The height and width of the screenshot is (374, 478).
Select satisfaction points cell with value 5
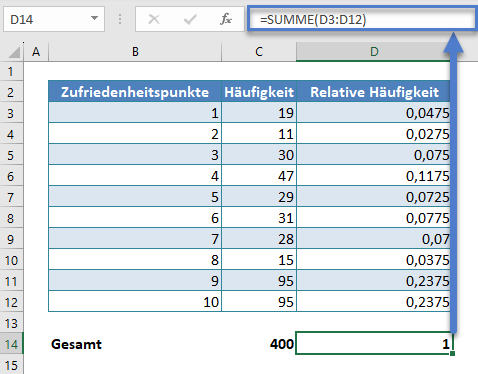click(x=135, y=197)
